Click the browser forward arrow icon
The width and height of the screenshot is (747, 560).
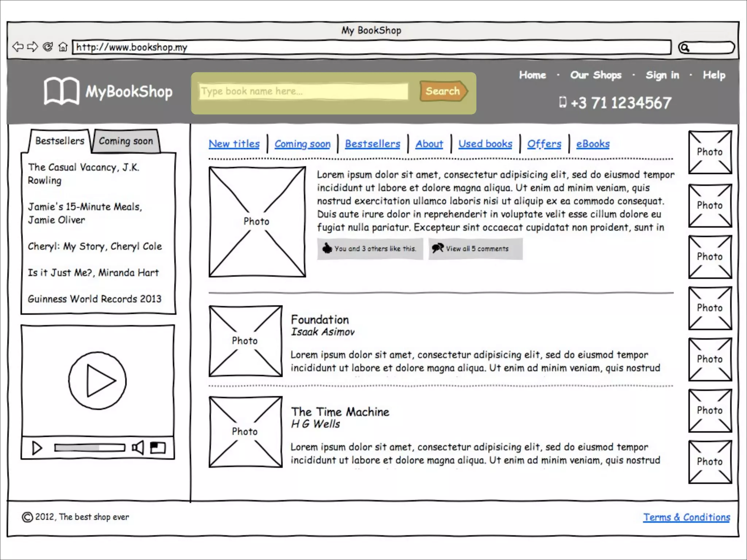point(32,47)
